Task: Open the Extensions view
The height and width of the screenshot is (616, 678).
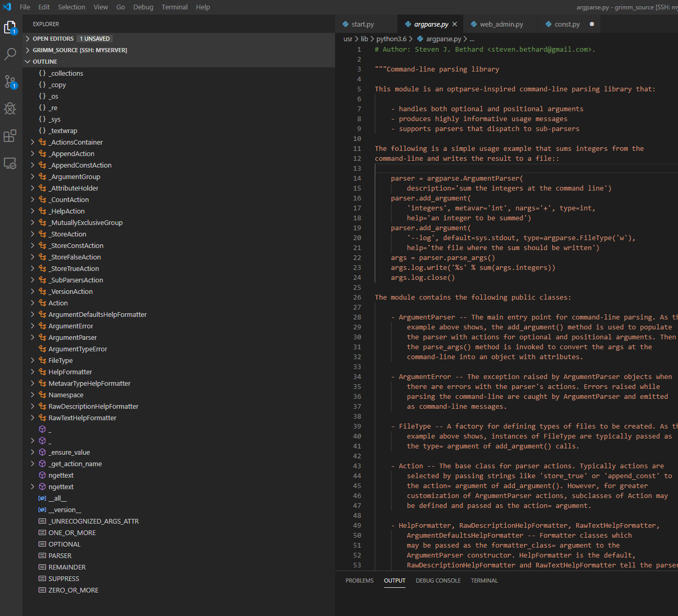Action: (x=10, y=136)
